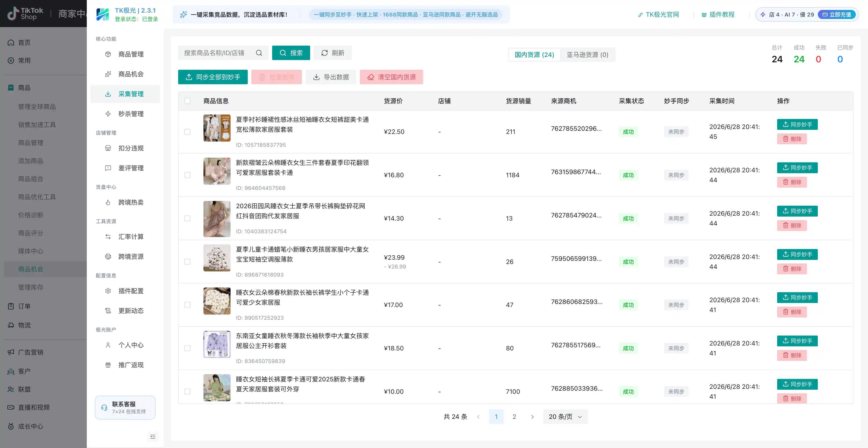Sync ¥23.99 product to 妙手
Viewport: 868px width, 448px height.
pyautogui.click(x=797, y=254)
